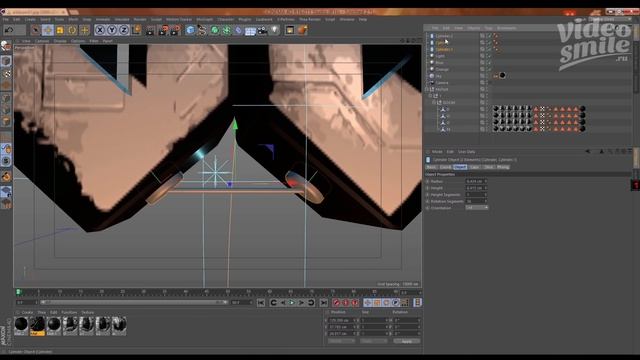Viewport: 640px width, 360px height.
Task: Open the File menu
Action: 6,19
